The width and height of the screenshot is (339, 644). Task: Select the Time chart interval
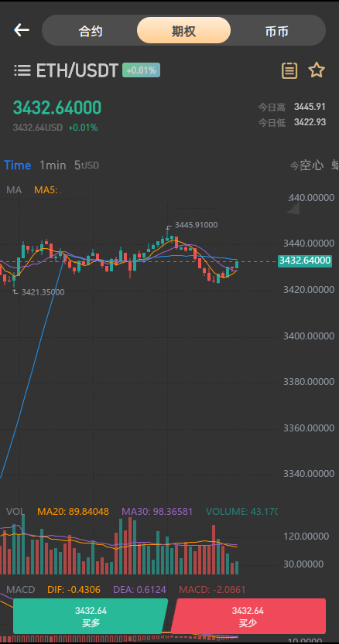[18, 165]
